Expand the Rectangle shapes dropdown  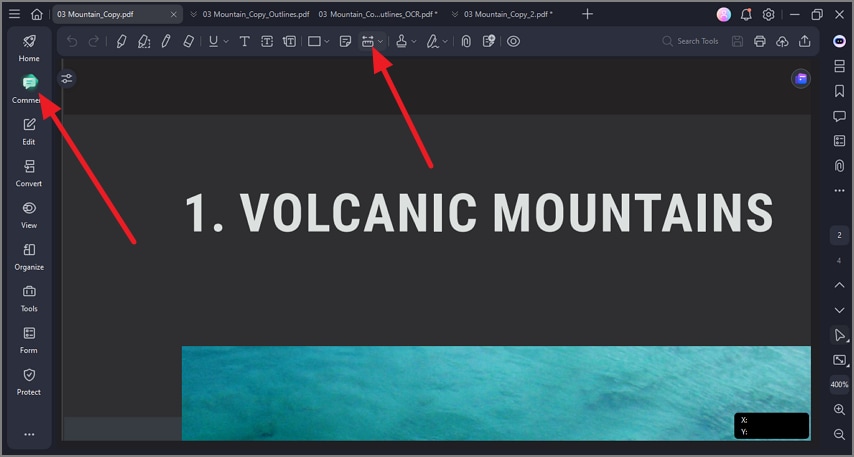coord(327,41)
